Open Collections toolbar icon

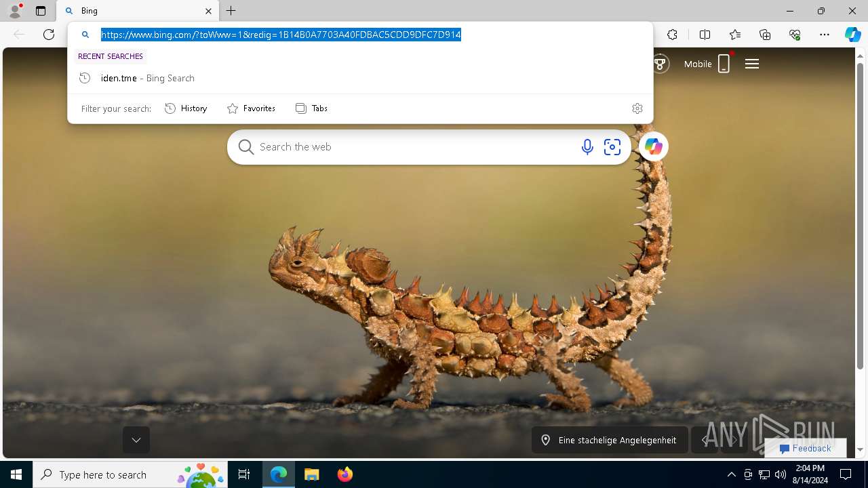765,35
